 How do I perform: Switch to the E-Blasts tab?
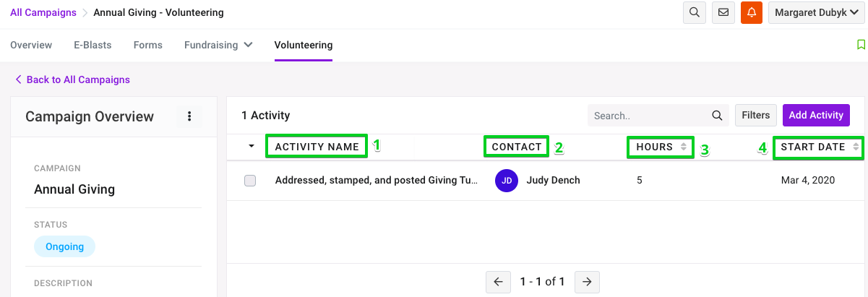point(93,45)
